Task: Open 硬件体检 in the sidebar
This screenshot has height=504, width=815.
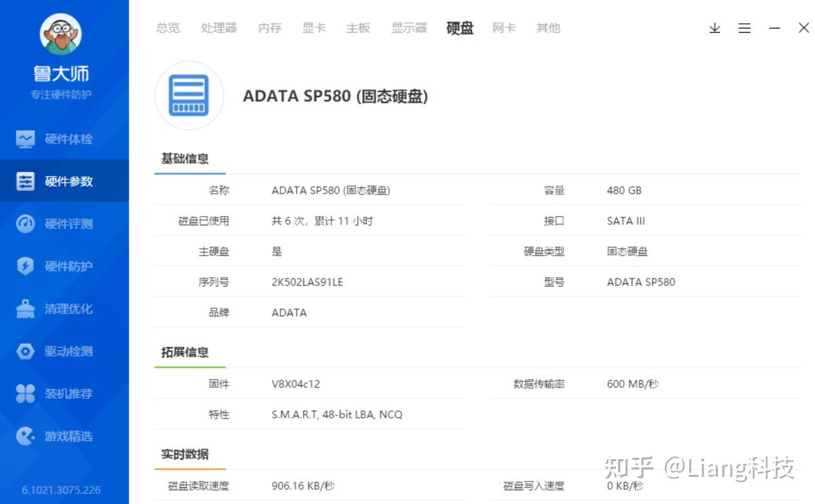Action: [64, 139]
